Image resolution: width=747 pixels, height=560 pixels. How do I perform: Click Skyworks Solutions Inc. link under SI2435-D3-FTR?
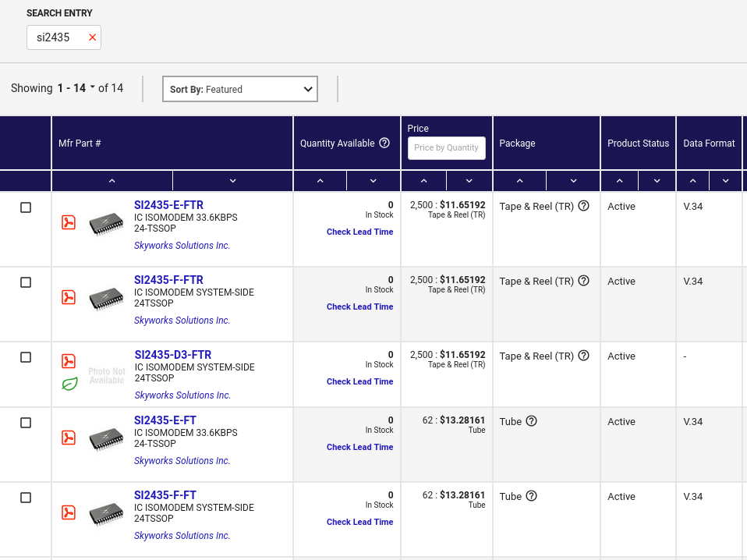point(182,395)
